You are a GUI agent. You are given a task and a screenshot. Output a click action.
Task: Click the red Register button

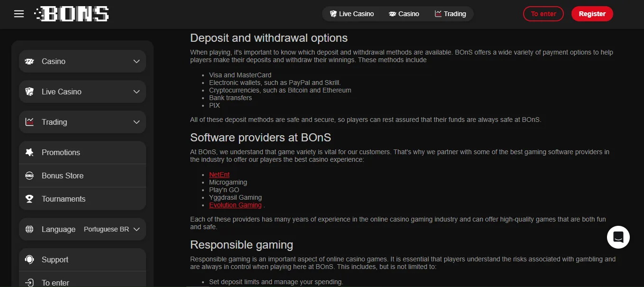pyautogui.click(x=592, y=14)
